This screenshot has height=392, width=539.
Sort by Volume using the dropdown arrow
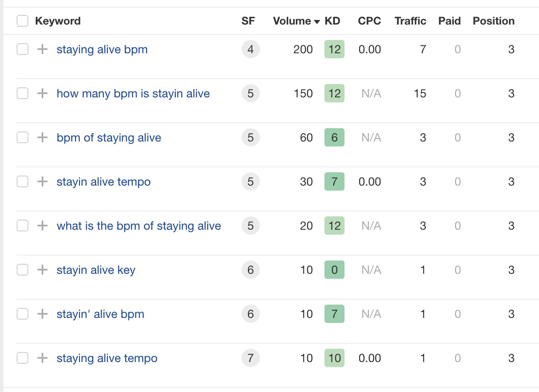click(x=317, y=22)
